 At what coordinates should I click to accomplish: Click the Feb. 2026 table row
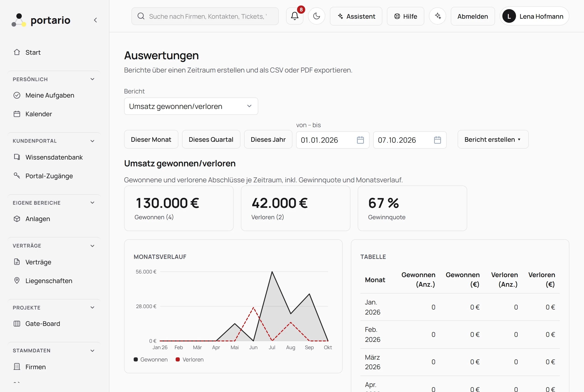tap(460, 335)
